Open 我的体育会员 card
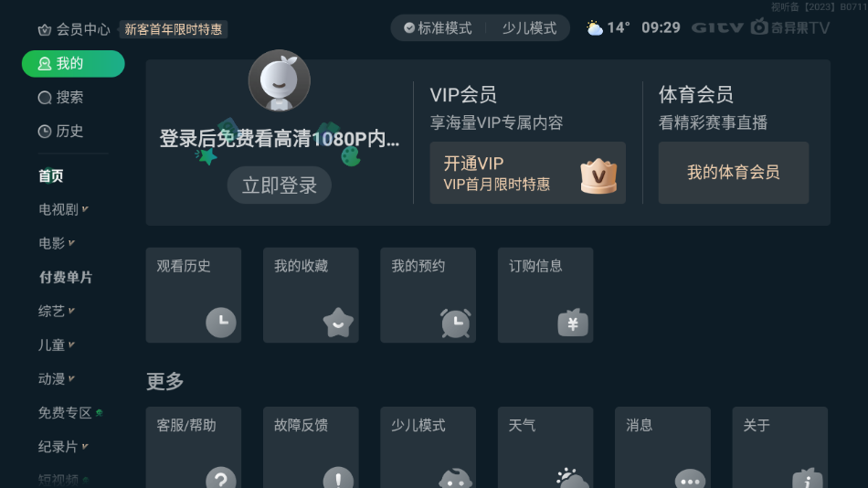868x488 pixels. pyautogui.click(x=734, y=173)
